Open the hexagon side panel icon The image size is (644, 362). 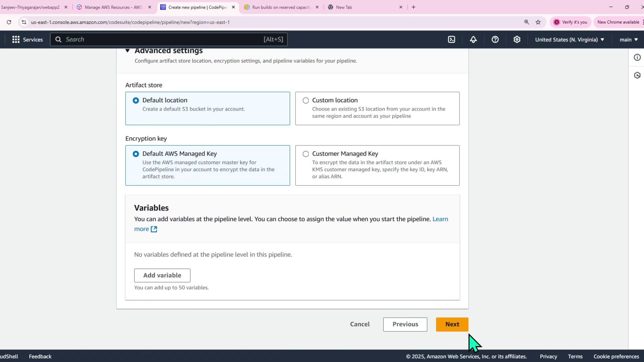[x=637, y=75]
